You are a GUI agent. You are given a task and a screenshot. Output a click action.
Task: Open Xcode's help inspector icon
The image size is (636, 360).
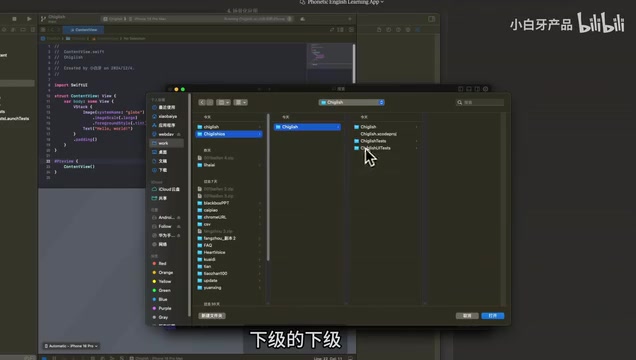tap(398, 30)
